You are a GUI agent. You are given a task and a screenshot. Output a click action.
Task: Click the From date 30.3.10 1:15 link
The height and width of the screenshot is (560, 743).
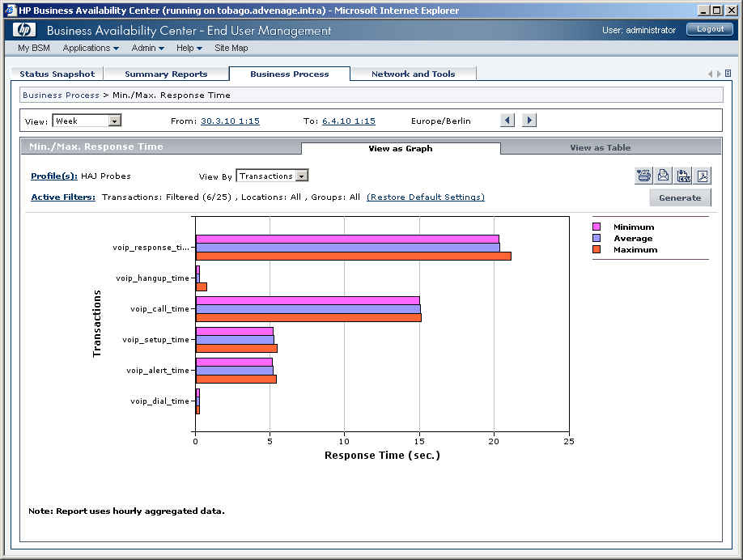point(230,121)
